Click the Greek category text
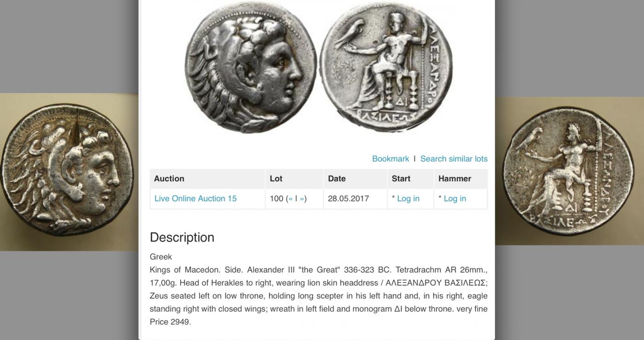The image size is (644, 340). [161, 257]
